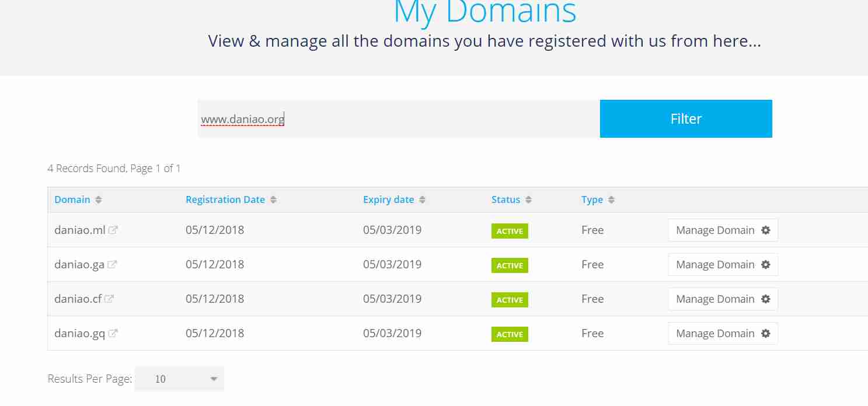Viewport: 868px width, 406px height.
Task: Open the Results Per Page dropdown
Action: [x=179, y=379]
